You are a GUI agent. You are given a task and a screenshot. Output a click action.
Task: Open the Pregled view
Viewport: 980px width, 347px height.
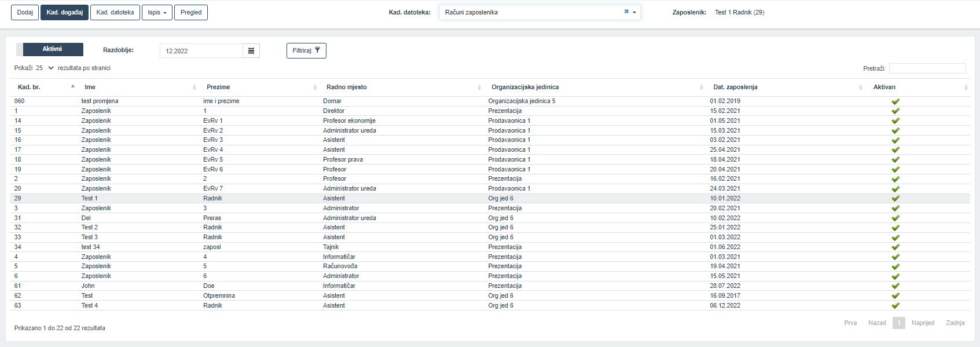click(x=191, y=12)
